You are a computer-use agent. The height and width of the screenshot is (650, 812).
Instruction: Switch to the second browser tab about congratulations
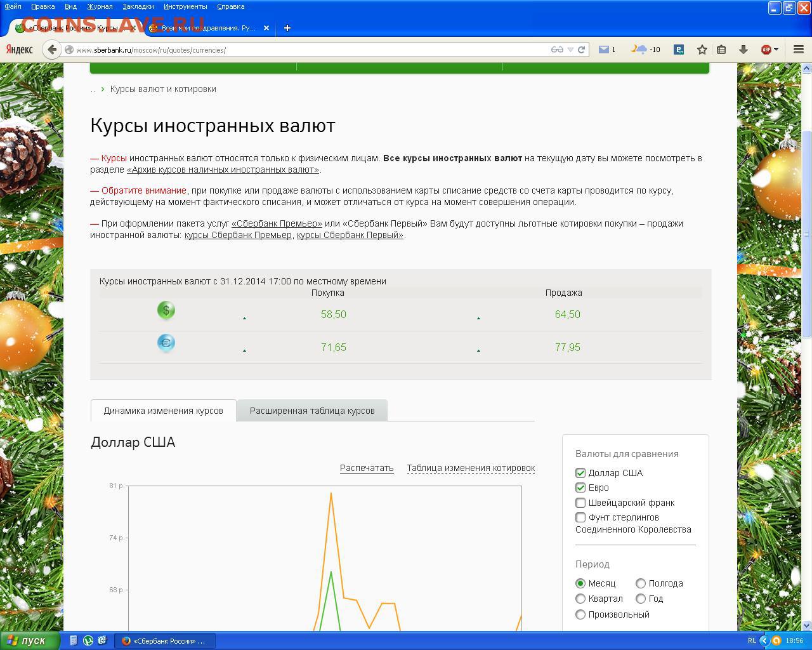coord(209,28)
